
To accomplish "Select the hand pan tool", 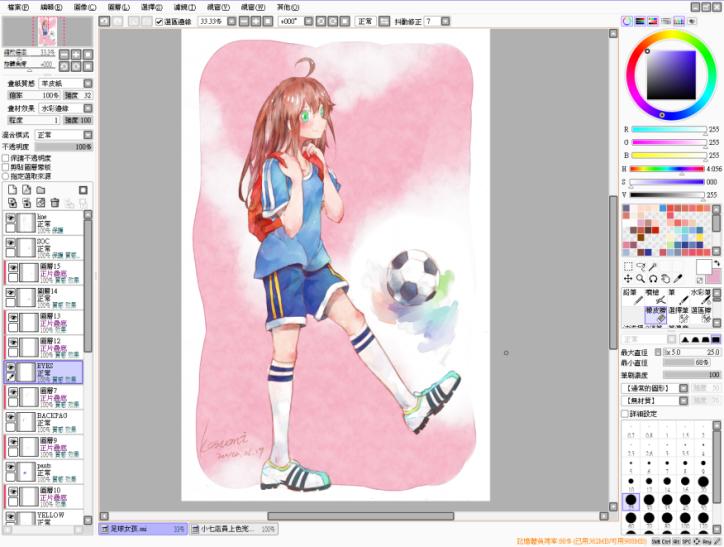I will 665,278.
